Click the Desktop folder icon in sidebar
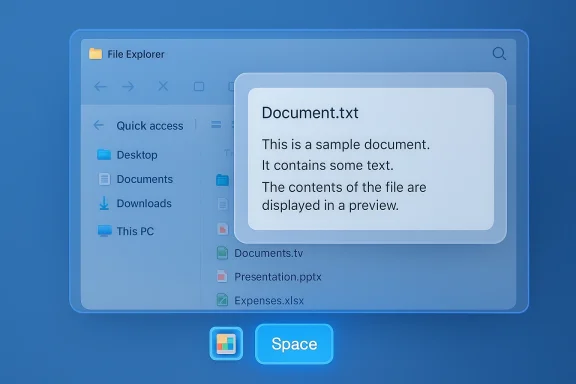Viewport: 576px width, 384px height. pos(104,155)
